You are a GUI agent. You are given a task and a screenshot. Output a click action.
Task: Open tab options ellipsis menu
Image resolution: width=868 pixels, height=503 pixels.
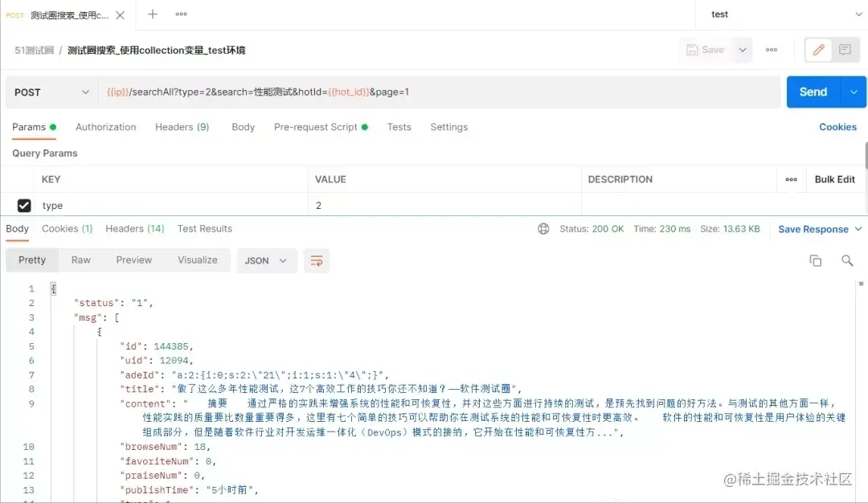pos(181,14)
